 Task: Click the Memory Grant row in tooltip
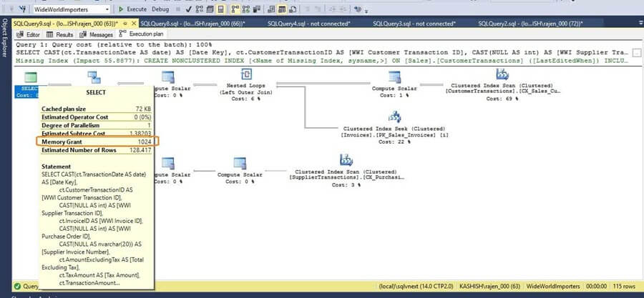(x=97, y=141)
